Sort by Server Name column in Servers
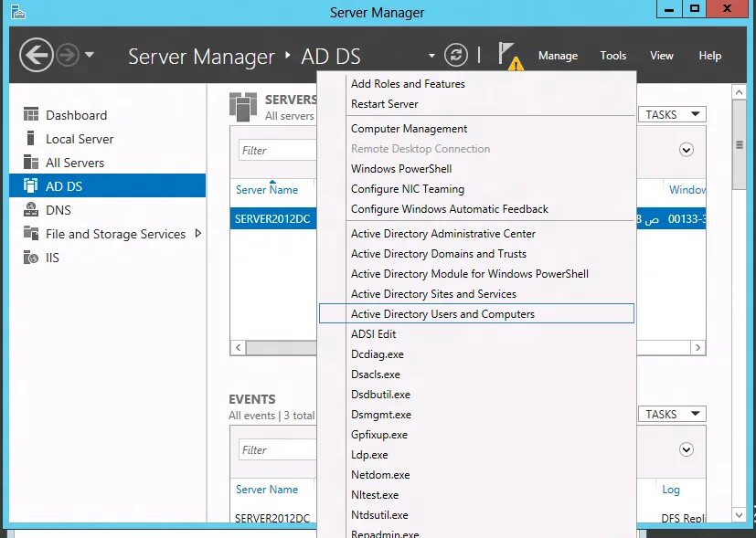The image size is (756, 538). pos(267,190)
